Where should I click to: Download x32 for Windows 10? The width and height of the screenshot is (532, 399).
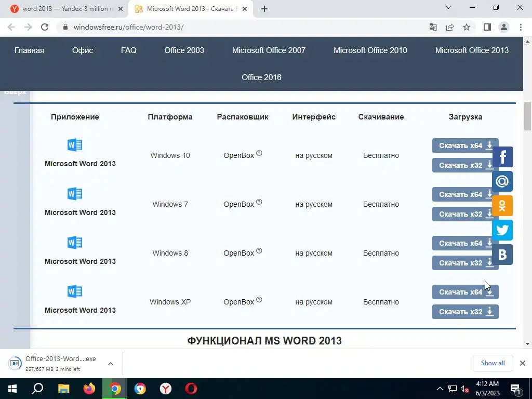tap(462, 165)
